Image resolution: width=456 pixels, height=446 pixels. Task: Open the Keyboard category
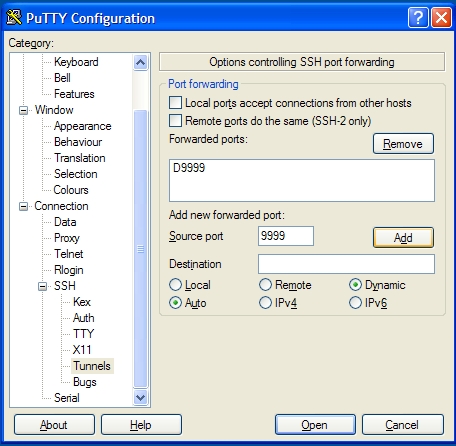pos(76,62)
